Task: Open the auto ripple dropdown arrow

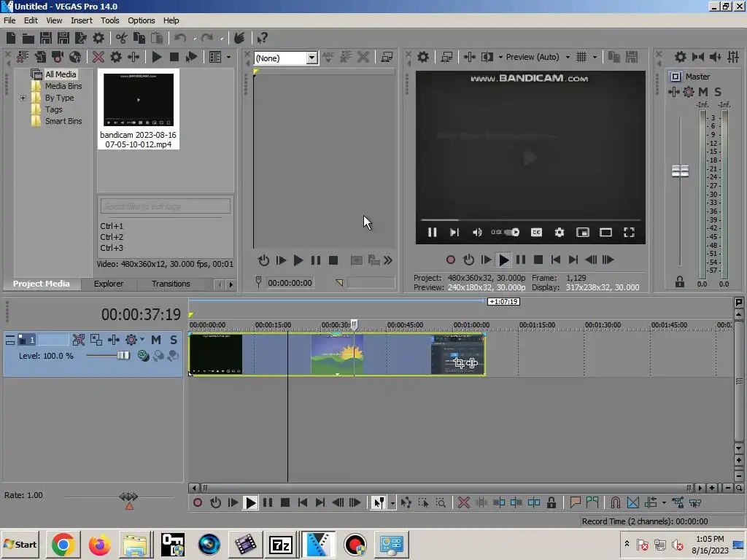Action: click(x=664, y=503)
